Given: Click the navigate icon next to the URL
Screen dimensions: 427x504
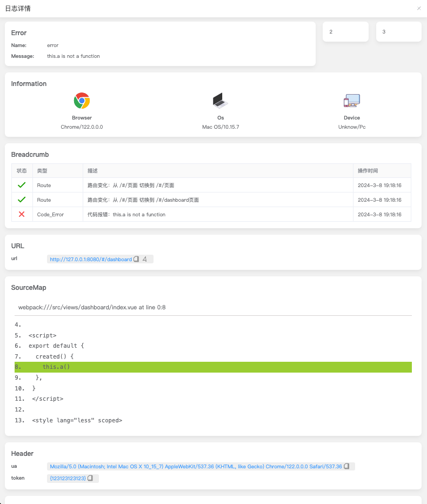Looking at the screenshot, I should (145, 260).
